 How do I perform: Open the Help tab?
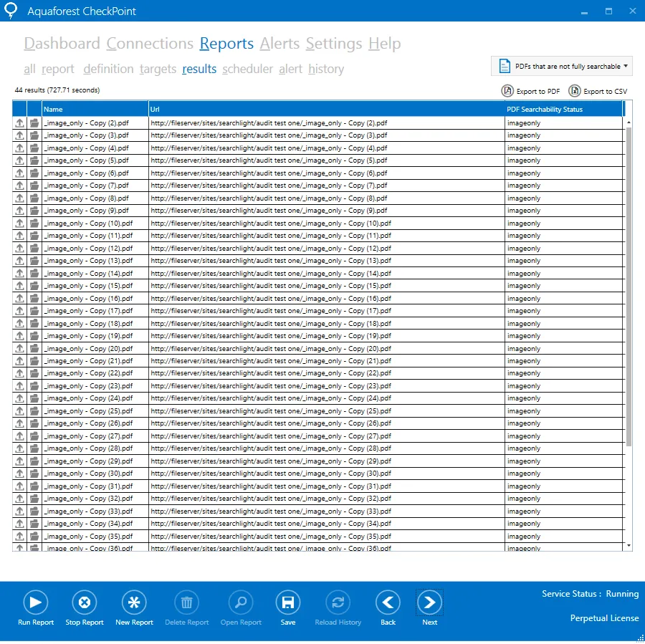385,44
